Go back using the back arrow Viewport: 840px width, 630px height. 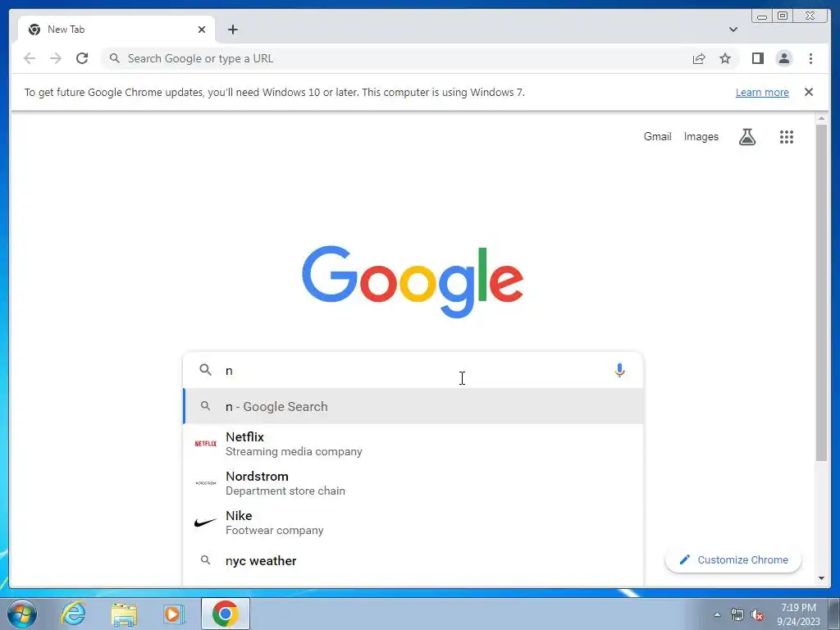[30, 58]
